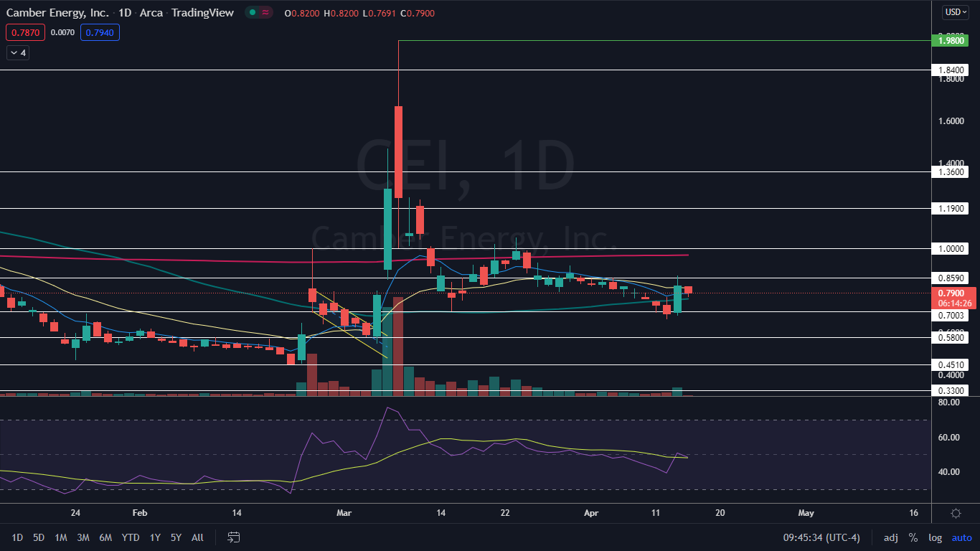Viewport: 980px width, 551px height.
Task: Click the May label on time axis
Action: (x=806, y=513)
